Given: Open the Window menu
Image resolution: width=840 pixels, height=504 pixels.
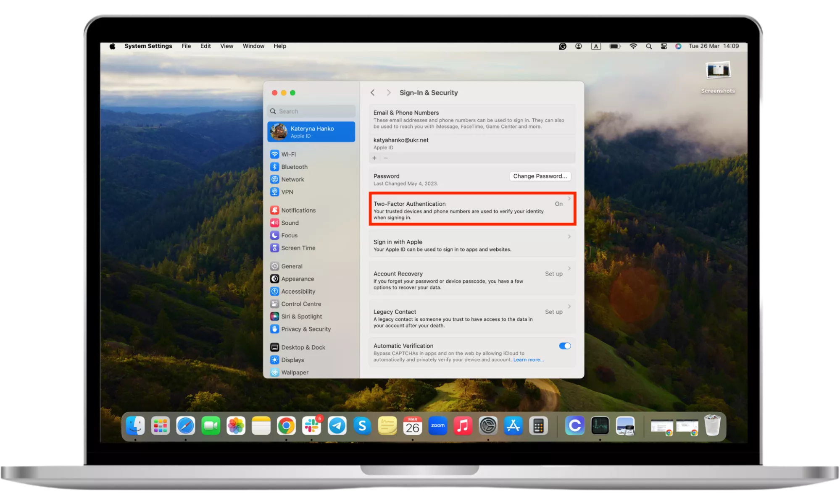Looking at the screenshot, I should pyautogui.click(x=253, y=46).
